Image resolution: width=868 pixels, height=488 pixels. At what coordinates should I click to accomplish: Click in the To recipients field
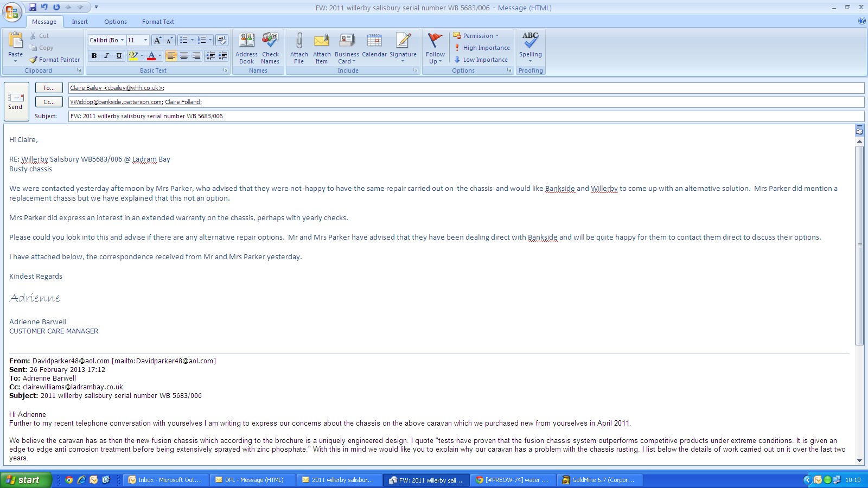tap(466, 88)
